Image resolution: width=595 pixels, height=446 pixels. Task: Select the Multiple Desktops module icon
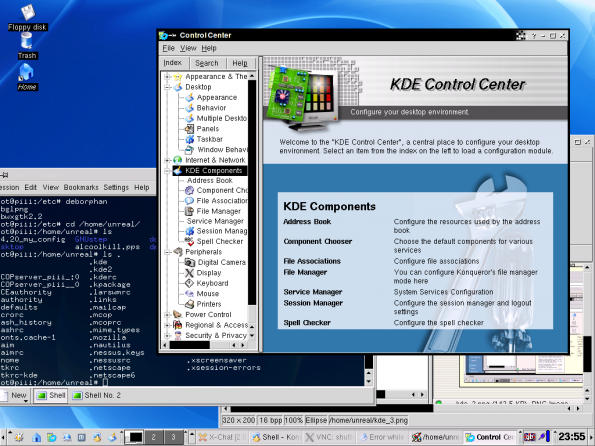click(189, 118)
